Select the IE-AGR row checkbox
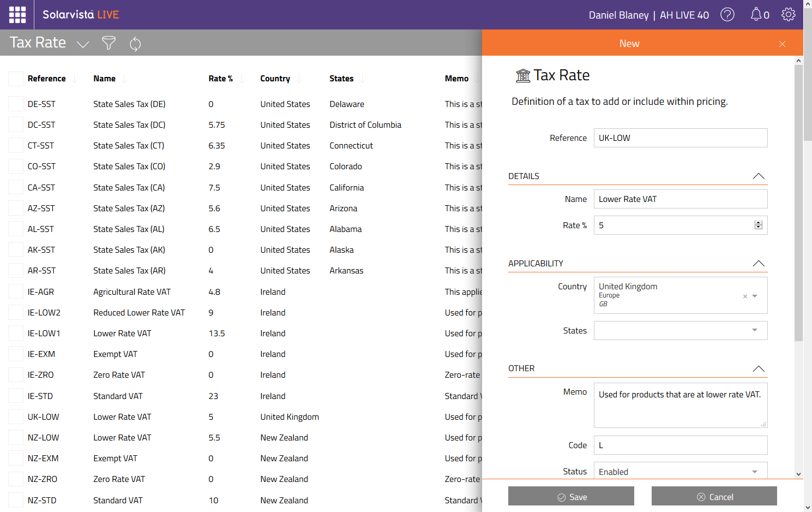 (x=16, y=291)
